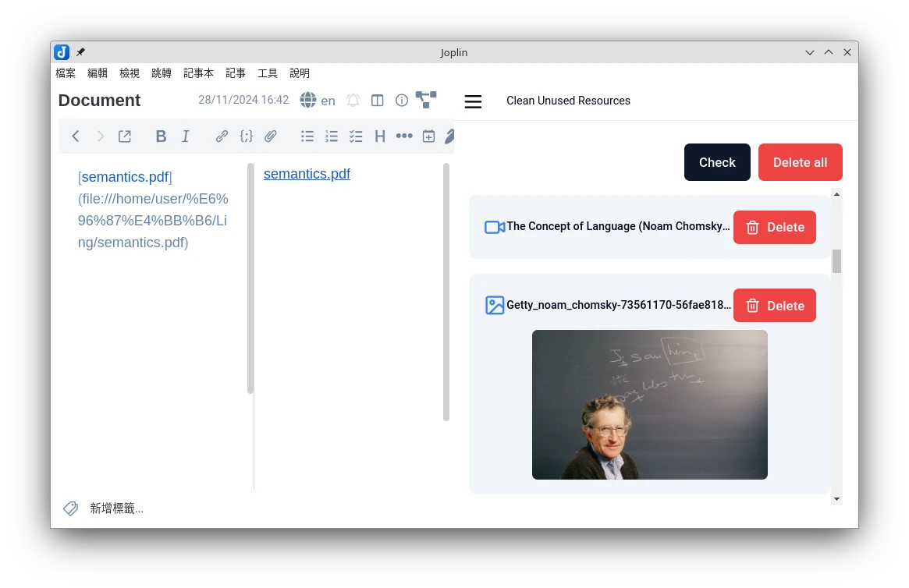Toggle the editor layout split view
This screenshot has height=588, width=909.
[378, 101]
